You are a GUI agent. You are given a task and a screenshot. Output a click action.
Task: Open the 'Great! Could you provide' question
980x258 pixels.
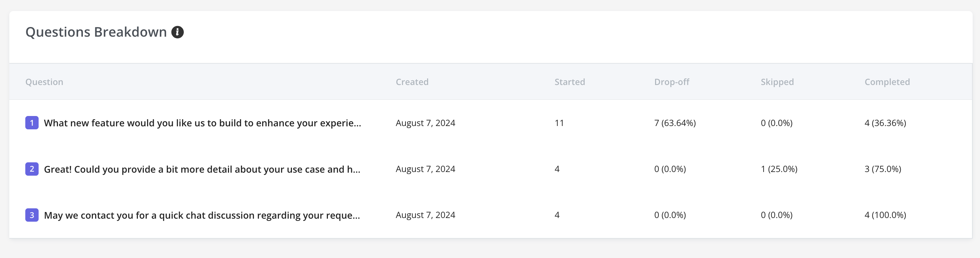[202, 169]
